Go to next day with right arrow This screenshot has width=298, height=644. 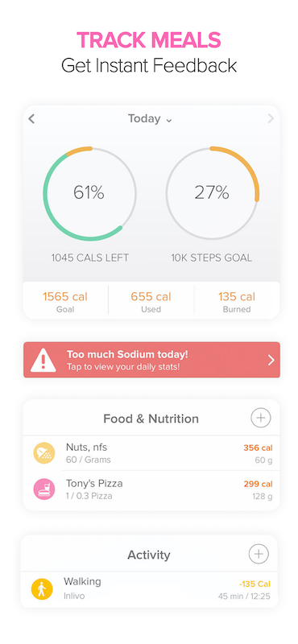pyautogui.click(x=271, y=118)
